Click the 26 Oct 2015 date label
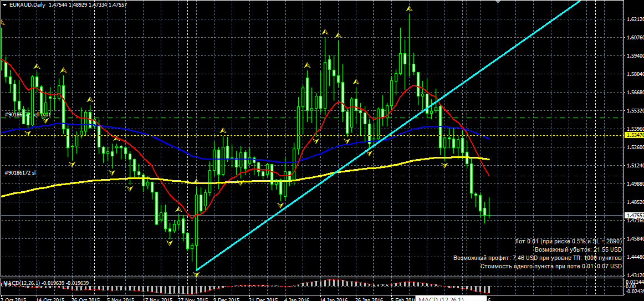 pos(86,299)
